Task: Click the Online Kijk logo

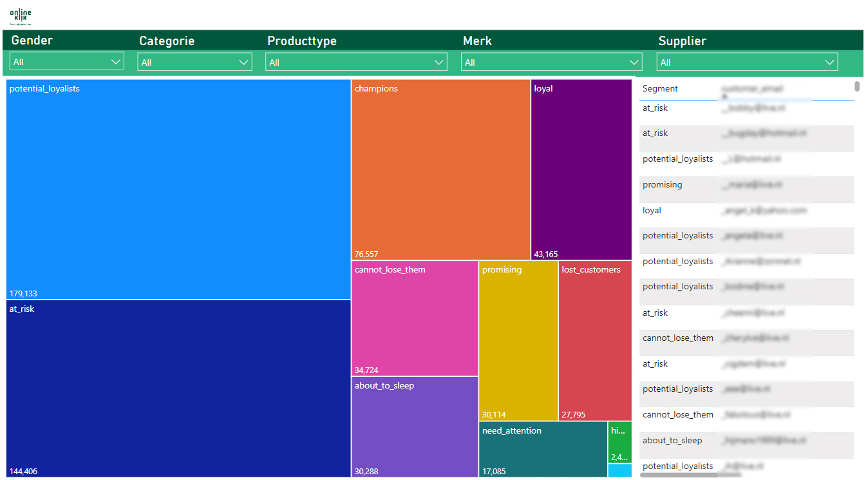Action: pos(21,16)
